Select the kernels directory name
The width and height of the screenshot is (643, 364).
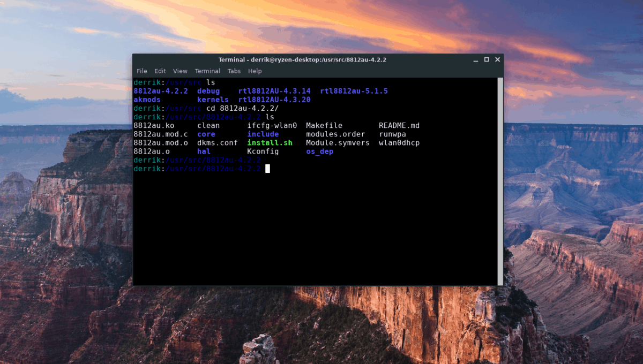point(212,100)
